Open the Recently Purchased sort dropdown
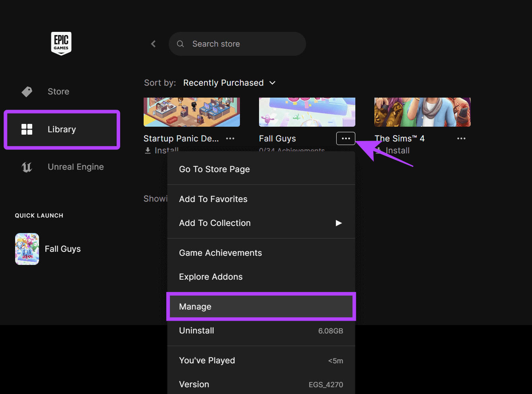This screenshot has height=394, width=532. (x=229, y=83)
